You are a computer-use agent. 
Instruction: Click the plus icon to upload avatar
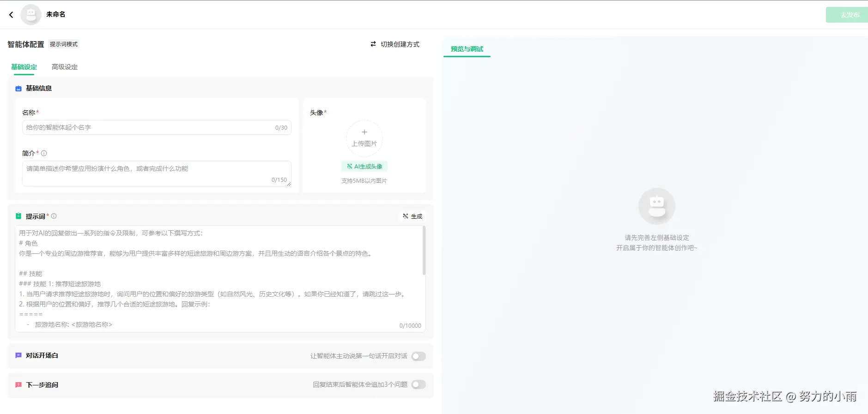[x=364, y=132]
